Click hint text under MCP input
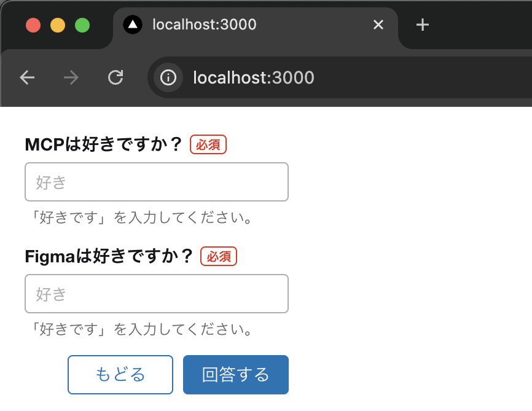532x411 pixels. click(141, 217)
